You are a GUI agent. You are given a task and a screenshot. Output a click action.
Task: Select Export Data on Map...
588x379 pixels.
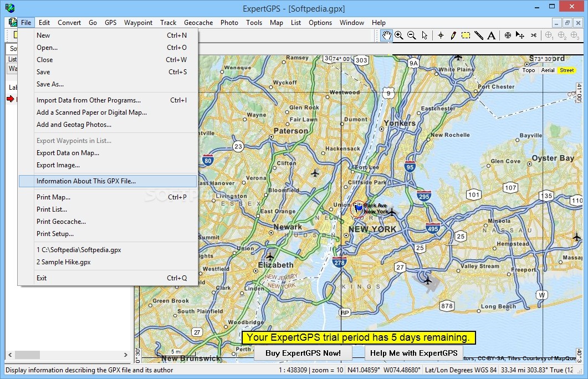[108, 153]
